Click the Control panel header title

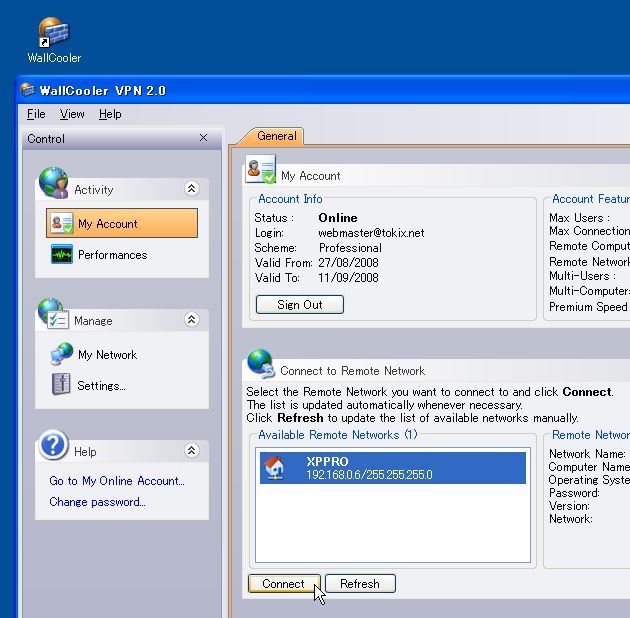46,139
